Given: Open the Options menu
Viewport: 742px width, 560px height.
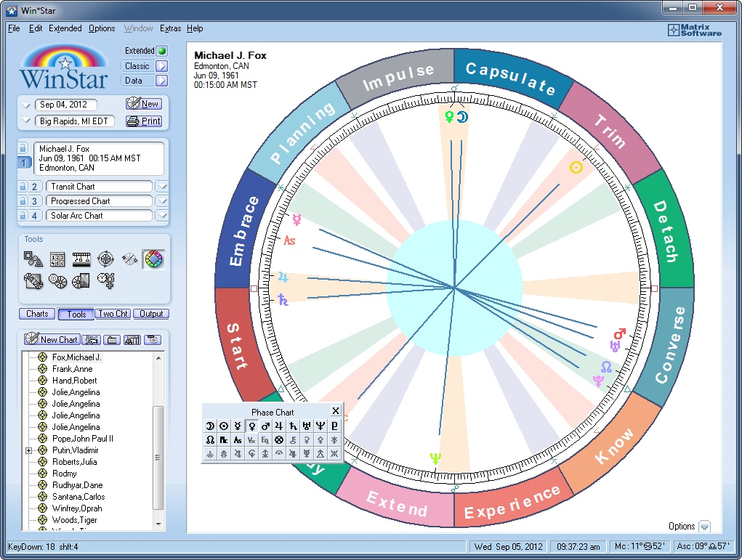Looking at the screenshot, I should coord(102,28).
